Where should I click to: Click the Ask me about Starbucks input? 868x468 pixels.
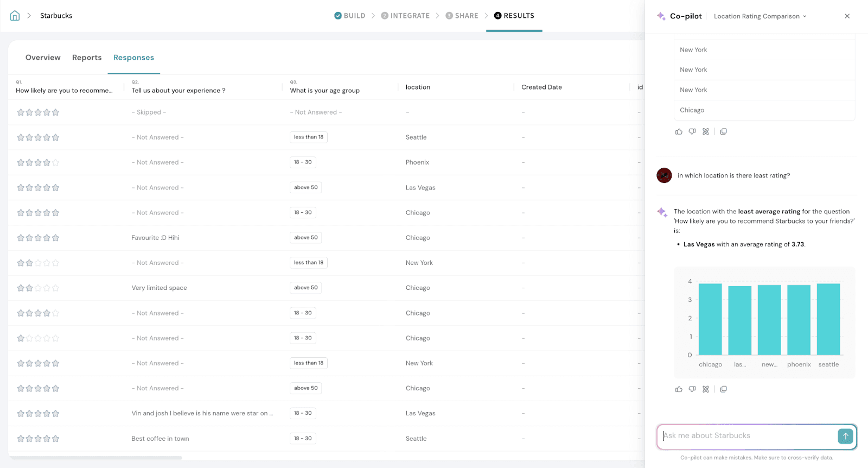pyautogui.click(x=749, y=436)
